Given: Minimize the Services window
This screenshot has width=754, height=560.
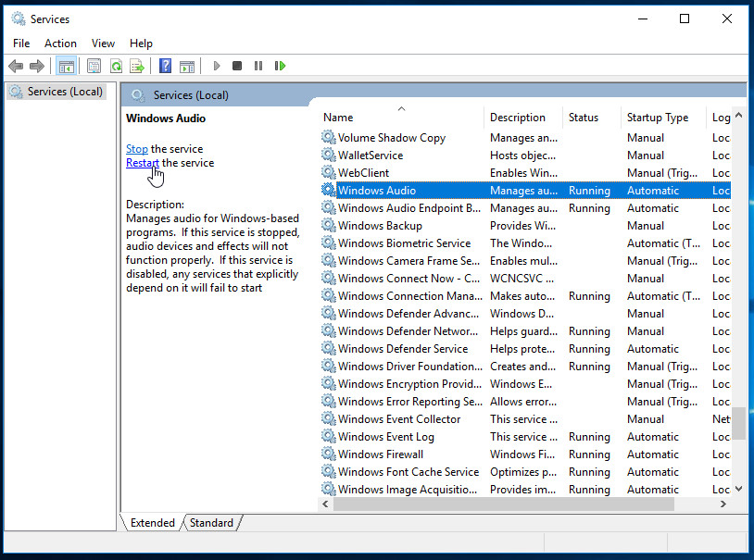Looking at the screenshot, I should (643, 19).
